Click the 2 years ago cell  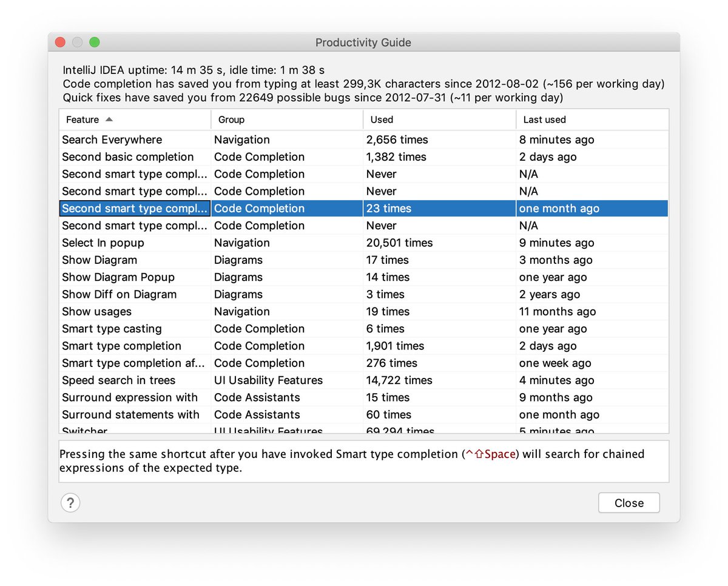(x=592, y=294)
